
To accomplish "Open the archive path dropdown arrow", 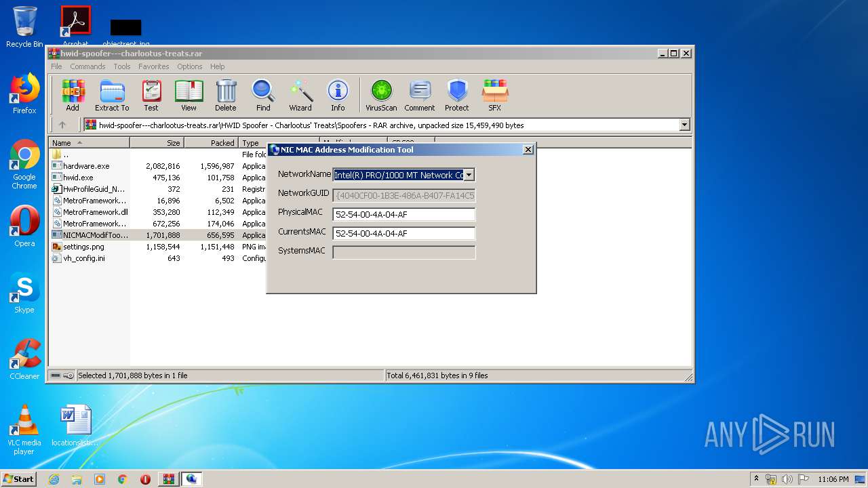I will click(684, 125).
